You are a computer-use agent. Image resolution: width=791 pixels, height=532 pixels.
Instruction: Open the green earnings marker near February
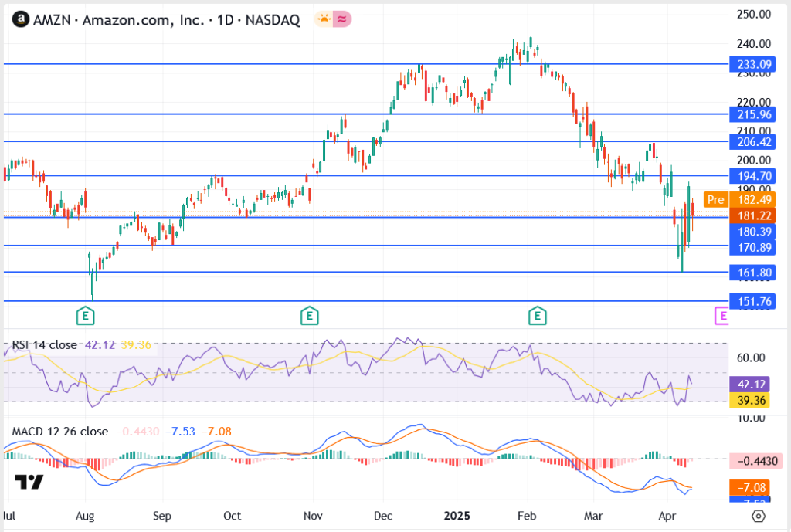coord(537,315)
